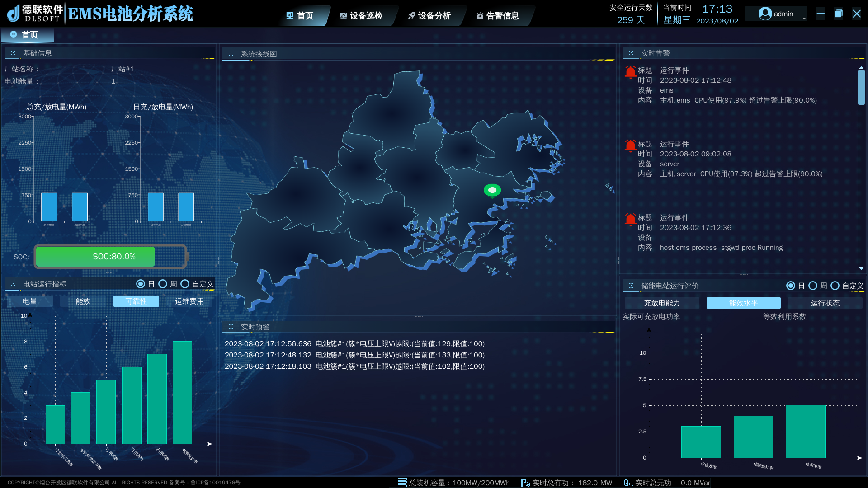This screenshot has width=868, height=488.
Task: Open the admin account dropdown arrow
Action: click(x=804, y=19)
